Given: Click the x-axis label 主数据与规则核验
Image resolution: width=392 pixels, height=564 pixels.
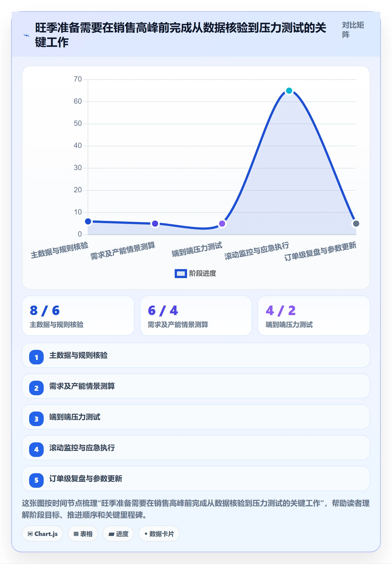Looking at the screenshot, I should 60,250.
